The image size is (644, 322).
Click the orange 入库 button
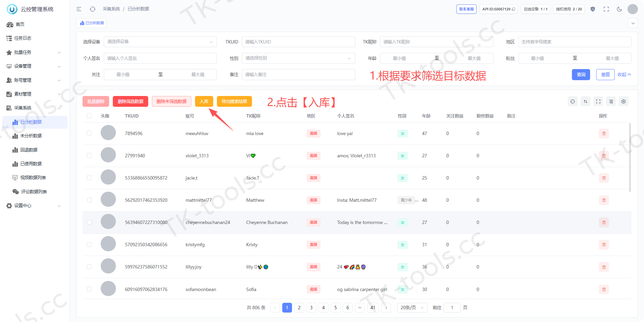pyautogui.click(x=204, y=101)
